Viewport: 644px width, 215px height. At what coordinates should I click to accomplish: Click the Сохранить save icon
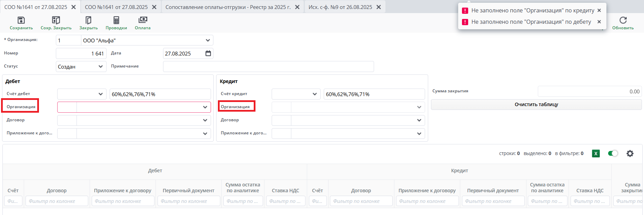21,20
